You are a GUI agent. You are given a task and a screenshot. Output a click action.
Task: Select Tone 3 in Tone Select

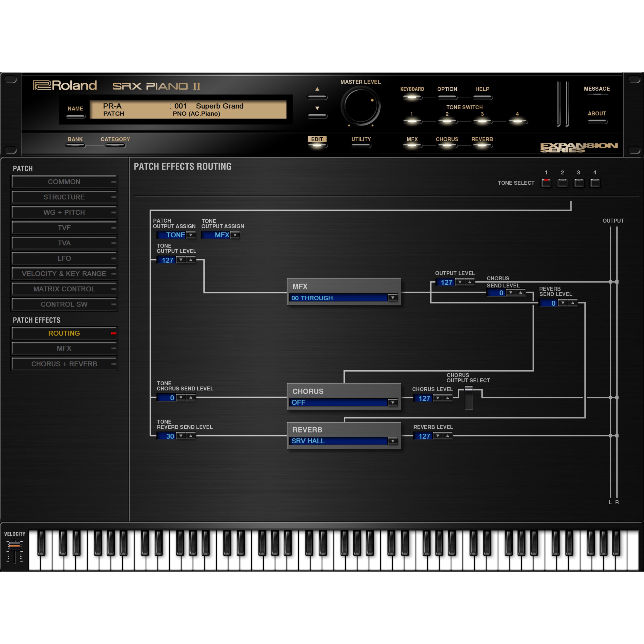pos(579,183)
